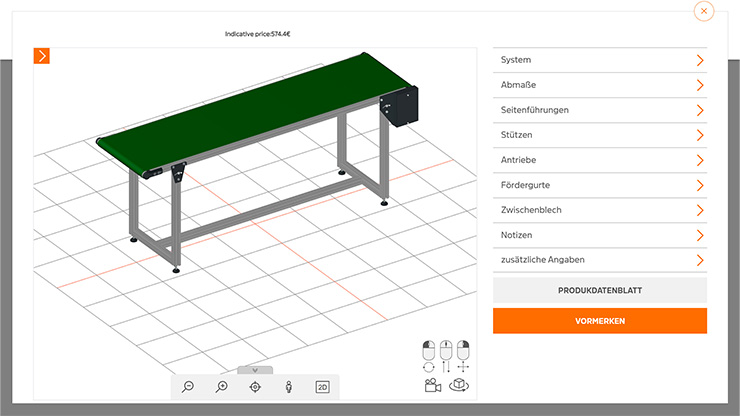
Task: Toggle the 2D view mode
Action: pos(322,387)
